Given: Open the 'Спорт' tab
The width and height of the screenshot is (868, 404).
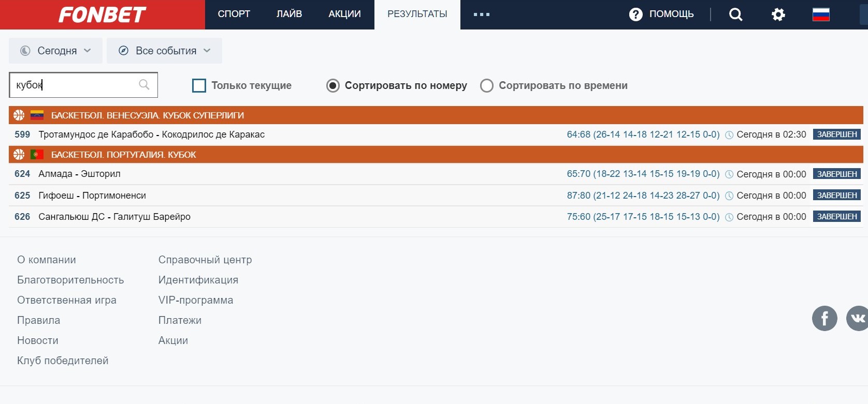Looking at the screenshot, I should (x=234, y=14).
